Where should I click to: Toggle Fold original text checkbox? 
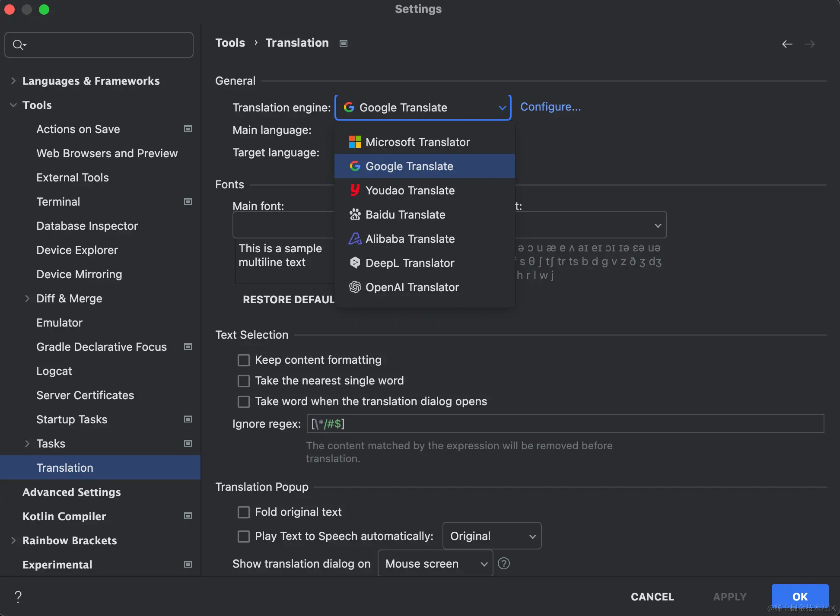click(244, 512)
